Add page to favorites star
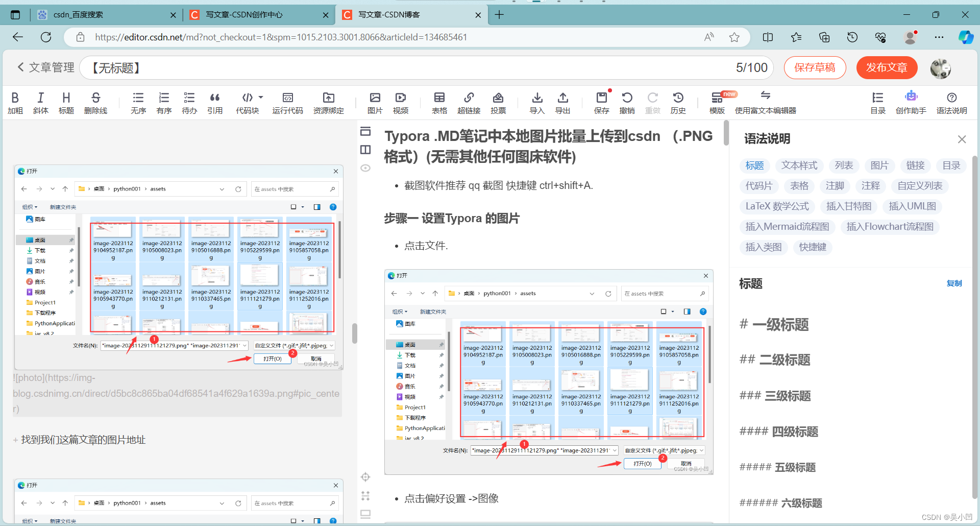Viewport: 980px width, 526px height. point(734,37)
